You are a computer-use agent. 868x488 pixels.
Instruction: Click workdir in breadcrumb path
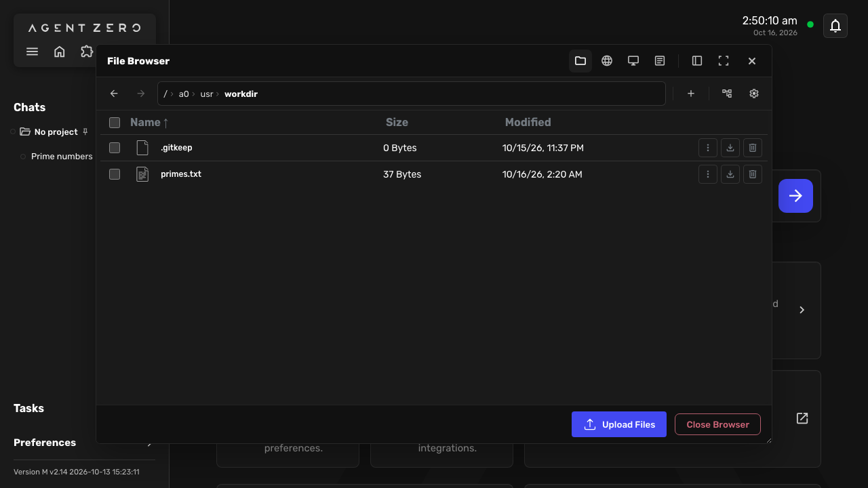241,94
